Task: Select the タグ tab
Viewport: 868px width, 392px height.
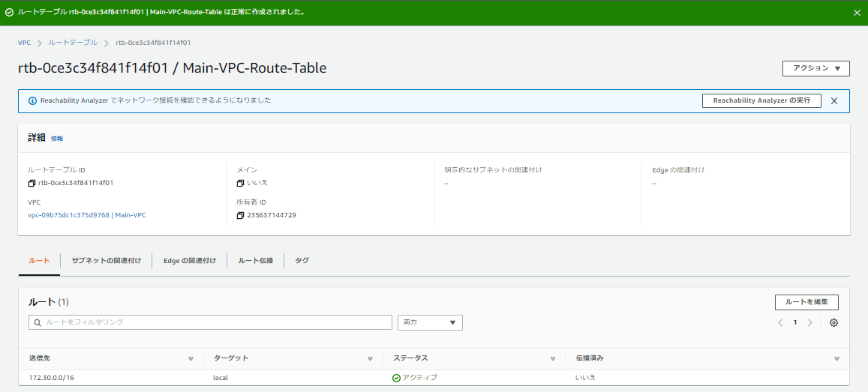Action: [x=302, y=261]
